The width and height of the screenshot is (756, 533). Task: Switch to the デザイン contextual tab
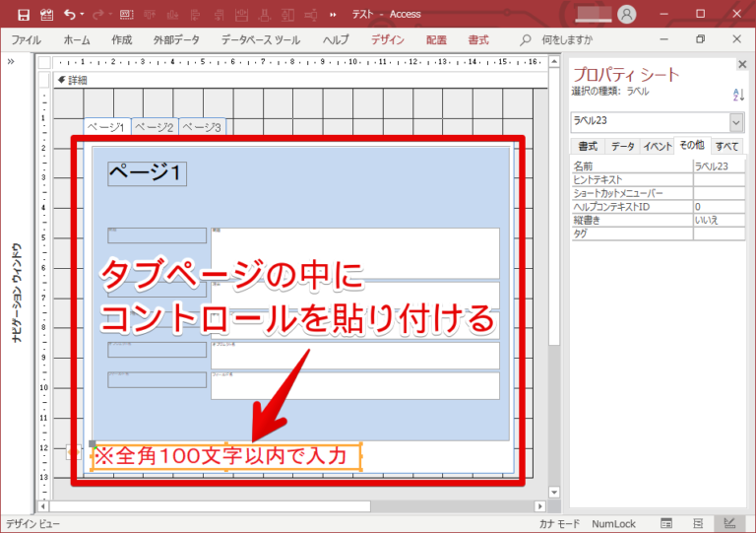388,40
